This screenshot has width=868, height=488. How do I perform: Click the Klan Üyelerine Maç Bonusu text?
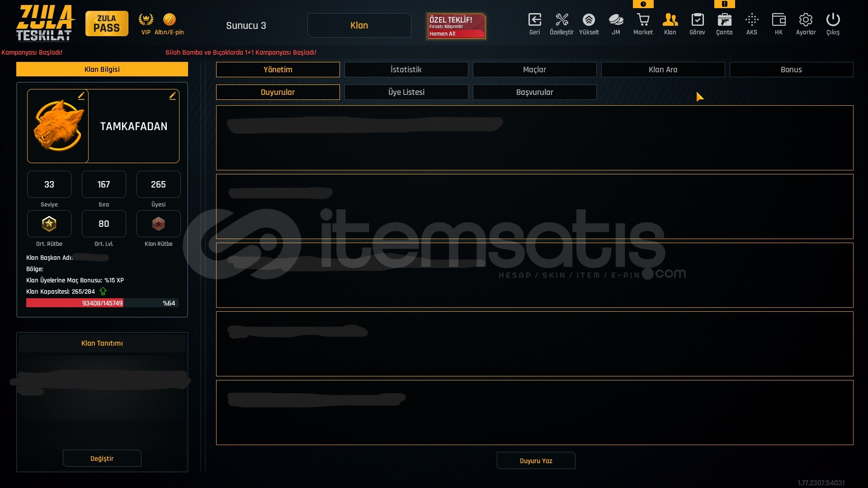pyautogui.click(x=75, y=280)
